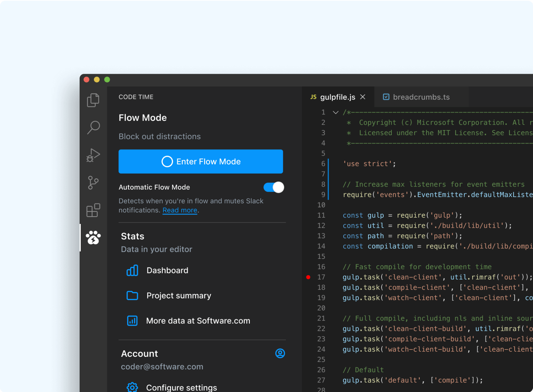
Task: Open the Explorer sidebar panel
Action: click(93, 100)
